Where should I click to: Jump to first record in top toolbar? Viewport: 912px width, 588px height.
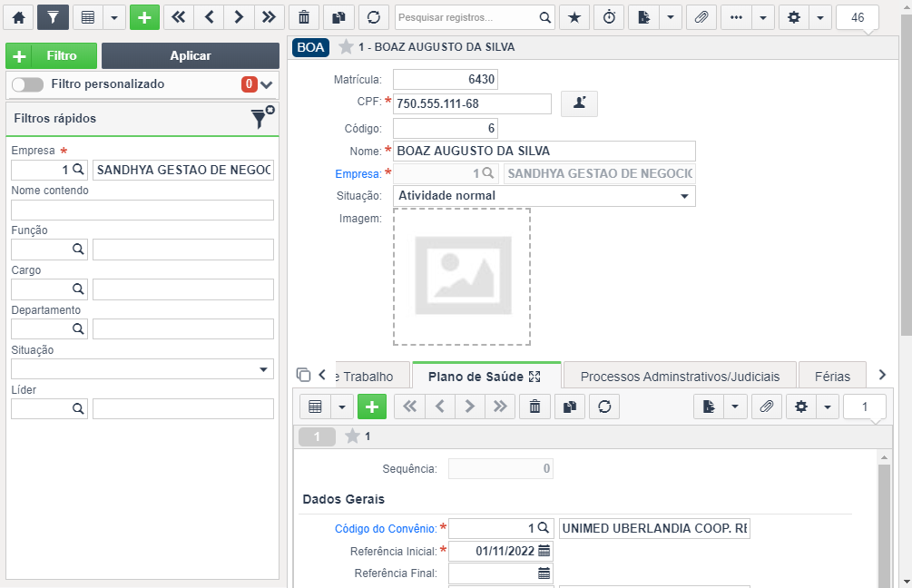179,17
